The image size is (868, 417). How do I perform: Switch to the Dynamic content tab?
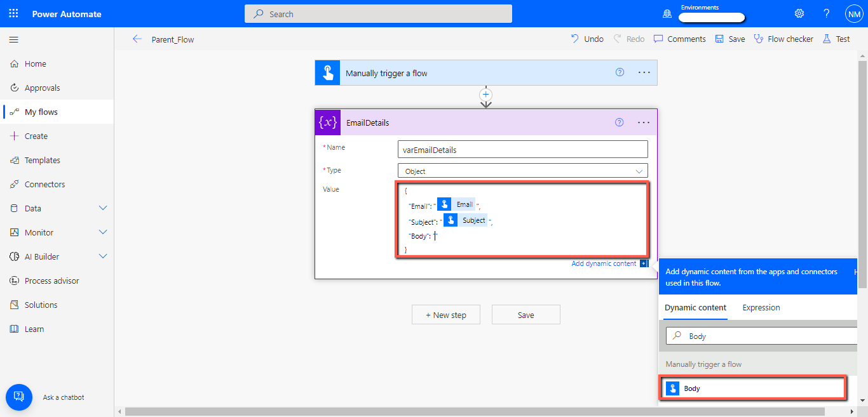(x=695, y=307)
